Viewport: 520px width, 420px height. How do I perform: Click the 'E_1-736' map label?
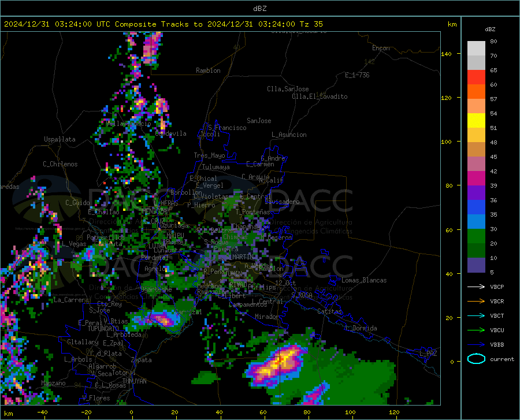[x=357, y=75]
